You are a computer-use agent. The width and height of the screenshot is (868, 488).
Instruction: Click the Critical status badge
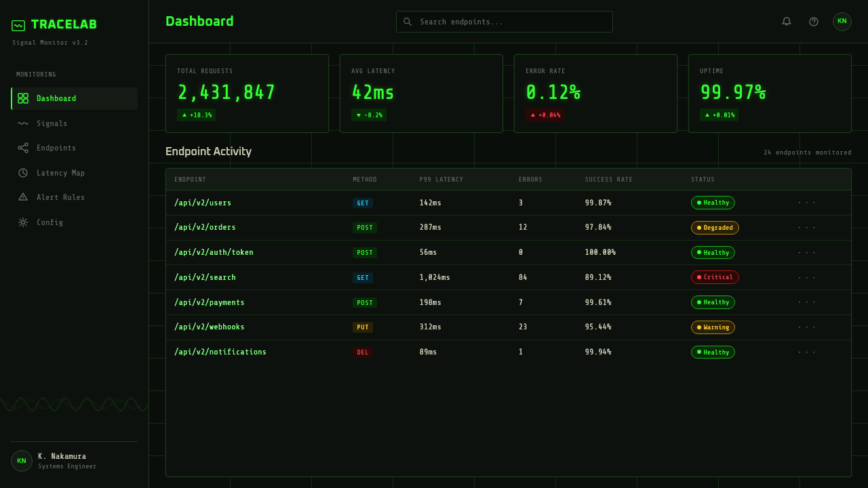click(x=715, y=277)
